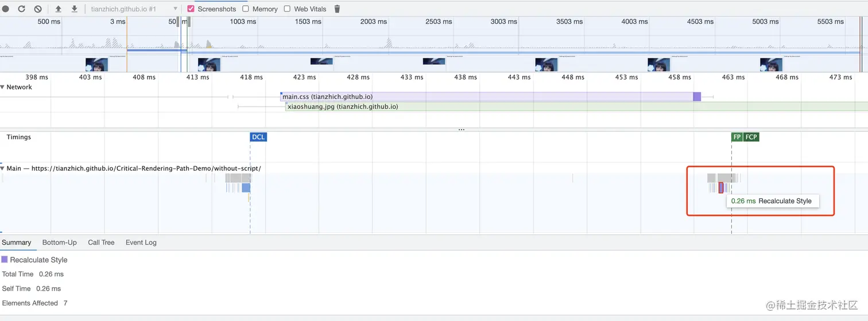Uncheck the Screenshots checkbox
This screenshot has width=868, height=321.
coord(191,9)
